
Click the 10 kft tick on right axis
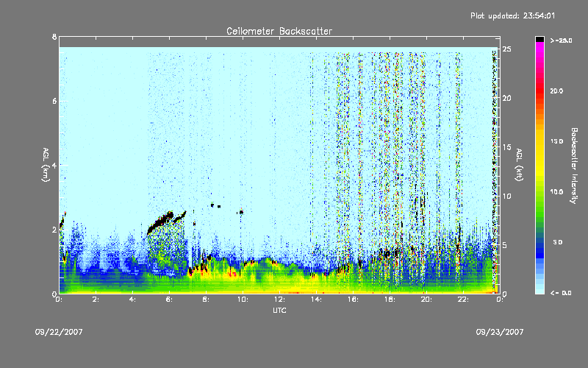507,196
